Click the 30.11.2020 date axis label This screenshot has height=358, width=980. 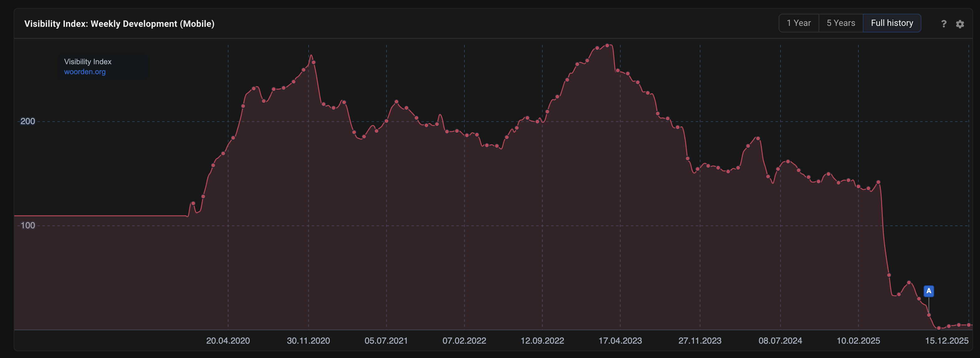[x=308, y=341]
